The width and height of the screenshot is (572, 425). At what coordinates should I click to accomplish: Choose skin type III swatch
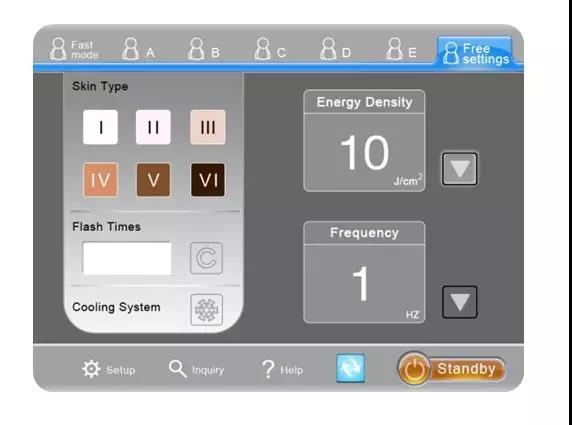(x=208, y=127)
